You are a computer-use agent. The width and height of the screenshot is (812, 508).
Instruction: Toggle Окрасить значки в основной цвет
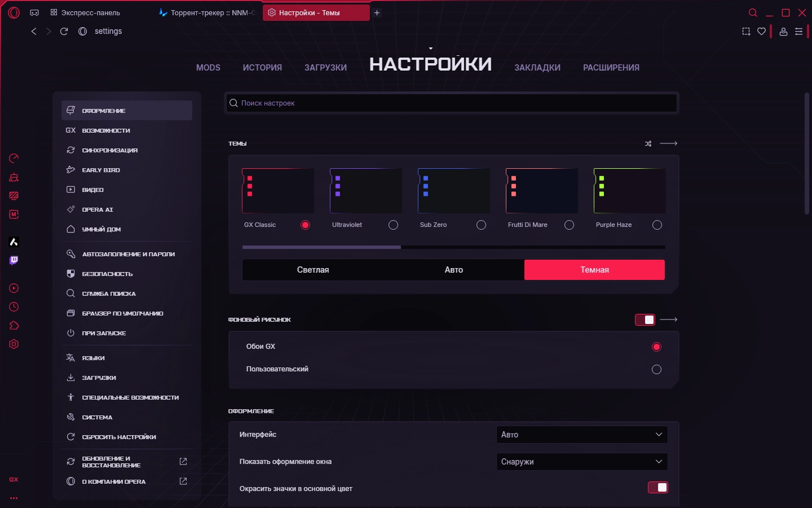pyautogui.click(x=658, y=488)
